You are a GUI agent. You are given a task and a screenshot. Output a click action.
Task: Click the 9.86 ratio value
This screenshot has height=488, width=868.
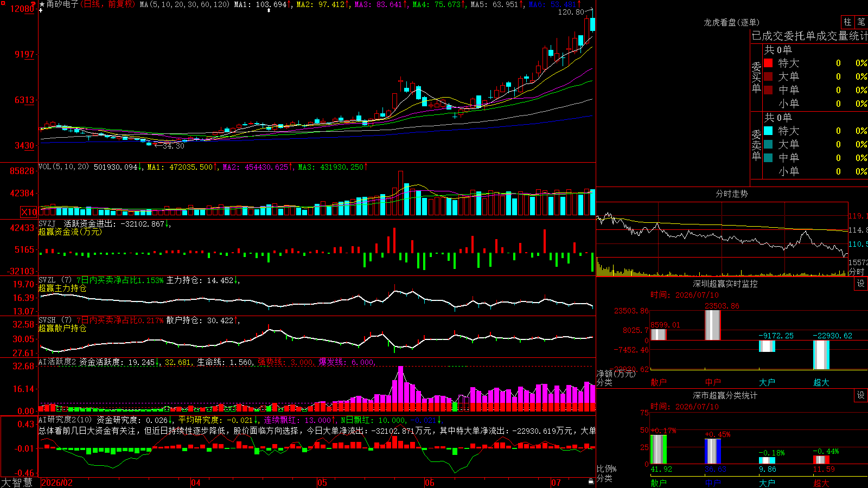tap(768, 469)
